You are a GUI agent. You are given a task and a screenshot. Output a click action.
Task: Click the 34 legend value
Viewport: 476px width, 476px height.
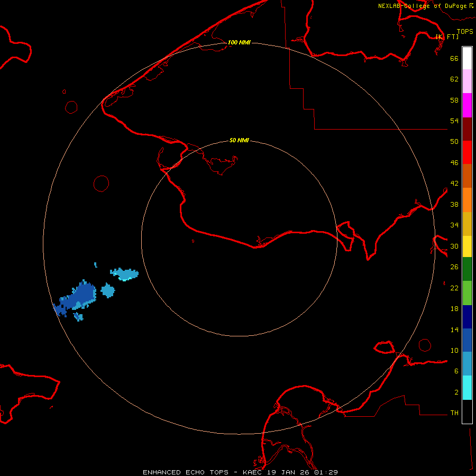(454, 225)
